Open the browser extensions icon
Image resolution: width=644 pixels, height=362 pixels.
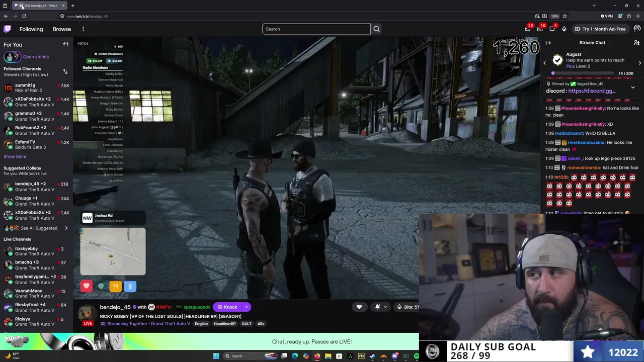pyautogui.click(x=629, y=16)
